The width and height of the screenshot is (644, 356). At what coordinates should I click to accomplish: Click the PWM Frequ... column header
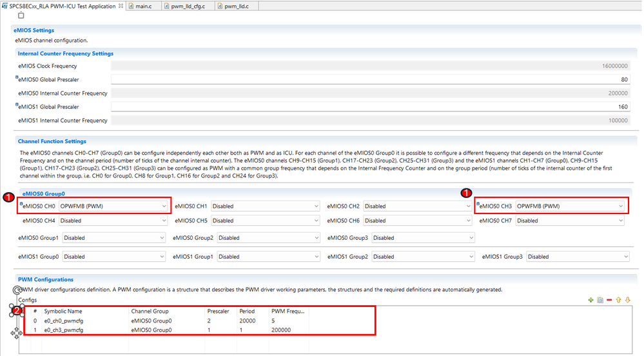(289, 311)
